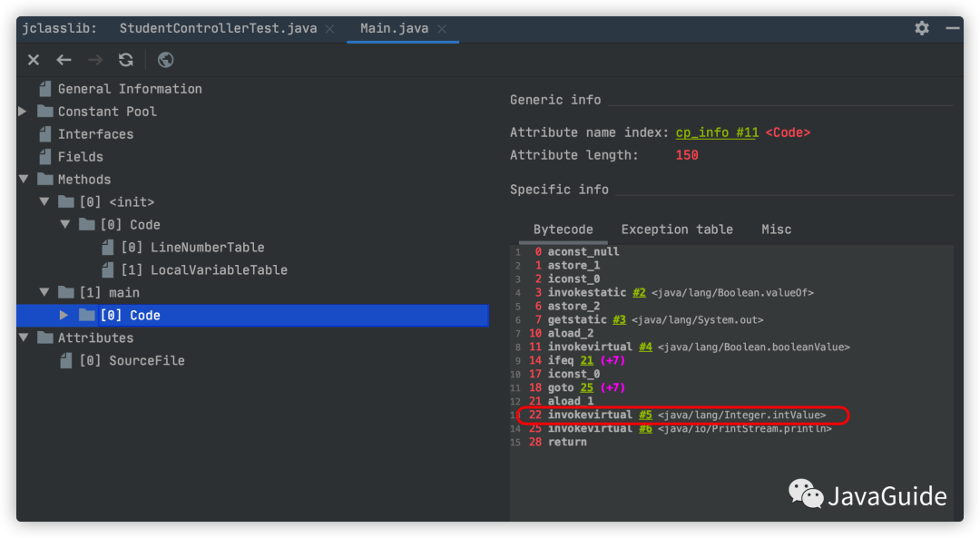Click the Methods folder icon

click(x=45, y=180)
